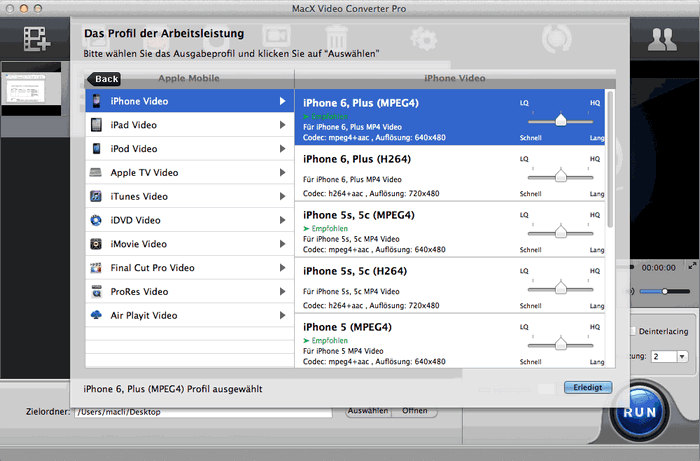Viewport: 700px width, 461px height.
Task: Click the iDVD Video disc icon
Action: coord(96,220)
